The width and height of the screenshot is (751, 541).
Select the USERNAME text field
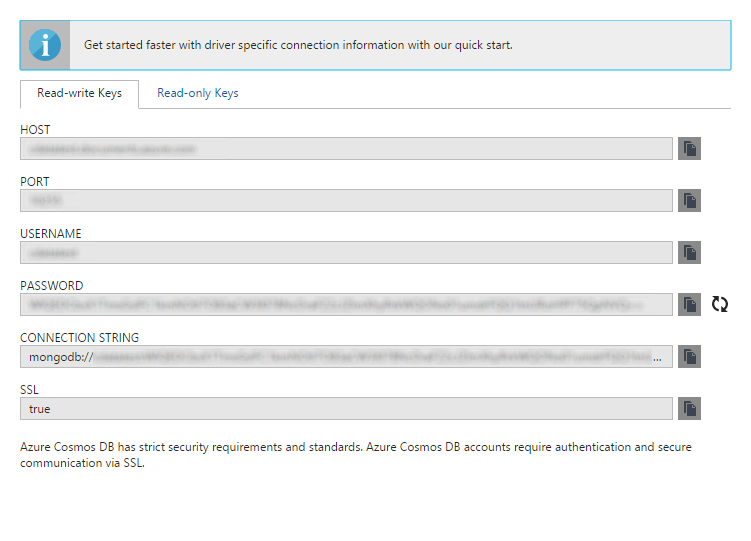pyautogui.click(x=346, y=253)
